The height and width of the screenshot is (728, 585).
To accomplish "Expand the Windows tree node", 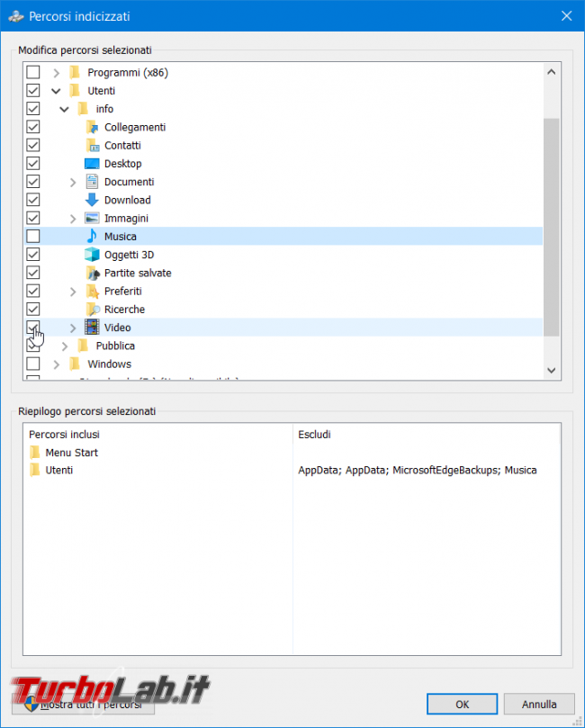I will pos(56,364).
